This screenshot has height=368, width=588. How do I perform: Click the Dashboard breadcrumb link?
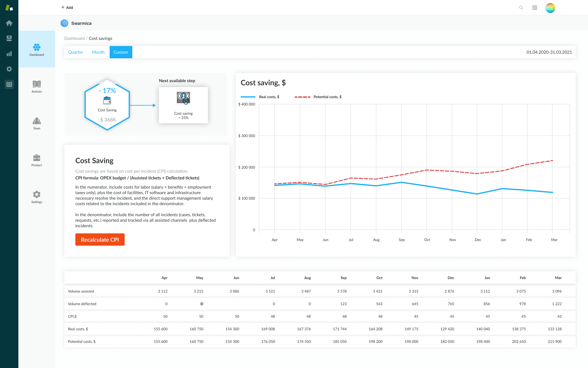74,38
